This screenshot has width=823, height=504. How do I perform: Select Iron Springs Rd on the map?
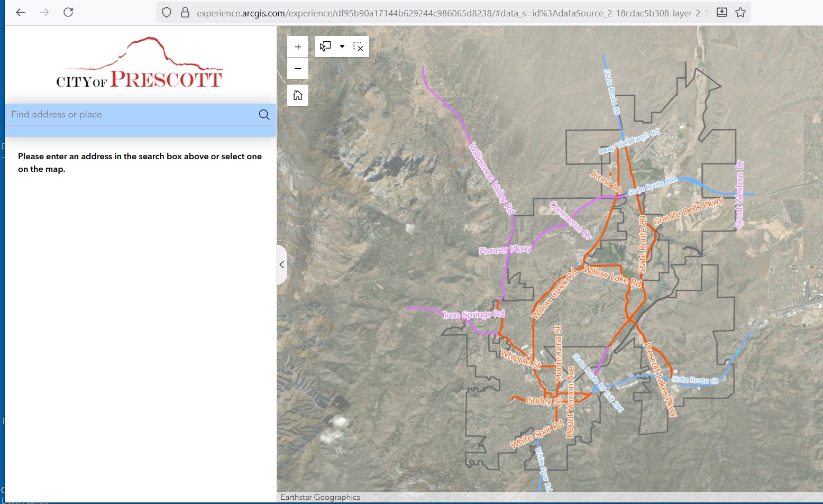[473, 315]
